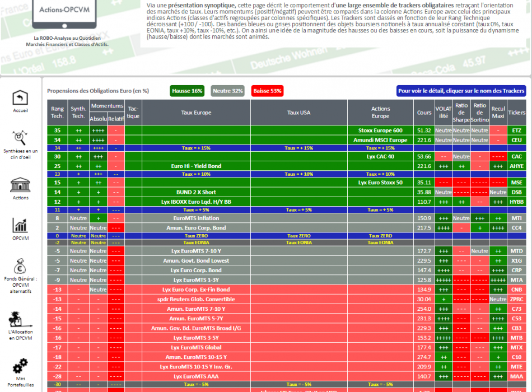This screenshot has height=392, width=532.
Task: Click the Ratio de Sortino header
Action: pyautogui.click(x=480, y=113)
